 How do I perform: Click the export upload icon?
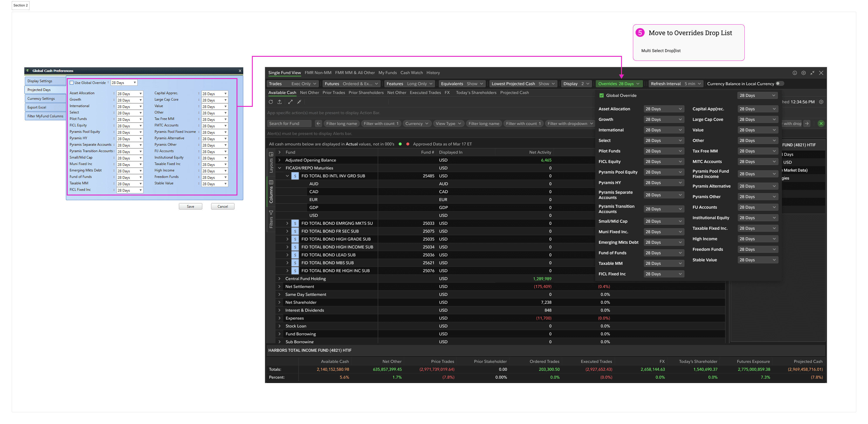tap(280, 102)
